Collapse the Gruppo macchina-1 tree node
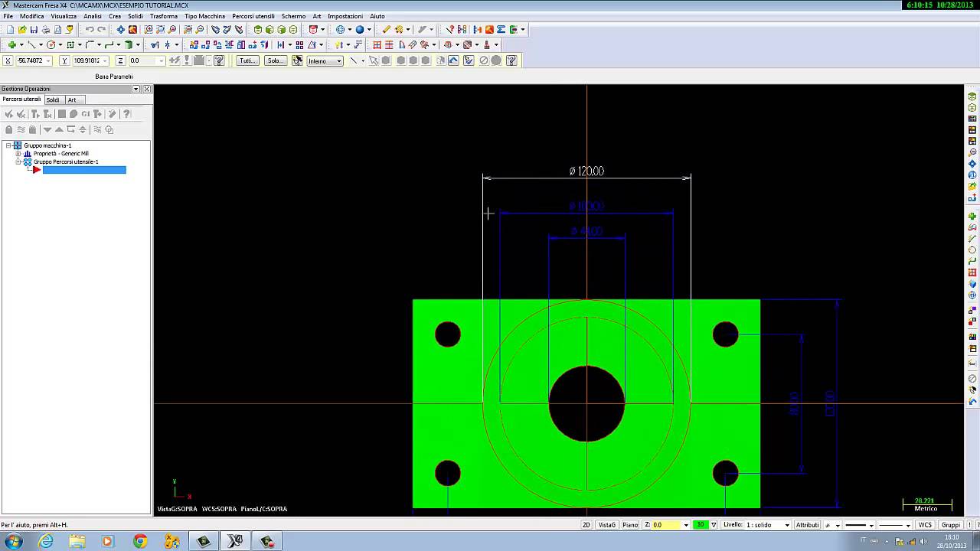This screenshot has width=980, height=551. (8, 145)
